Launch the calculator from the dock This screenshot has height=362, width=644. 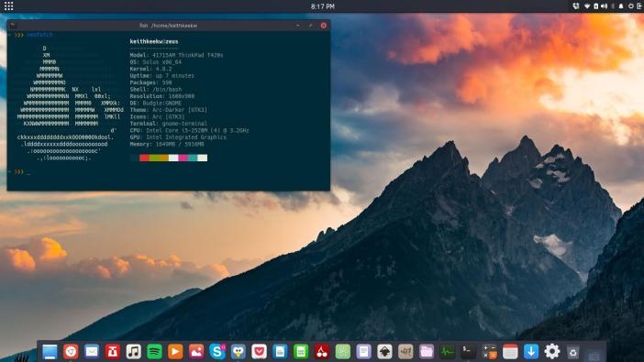pos(489,352)
